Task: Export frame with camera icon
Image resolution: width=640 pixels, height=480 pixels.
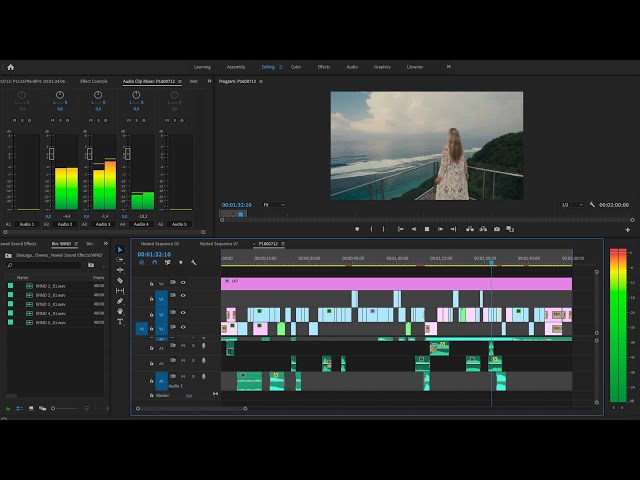Action: pyautogui.click(x=497, y=229)
